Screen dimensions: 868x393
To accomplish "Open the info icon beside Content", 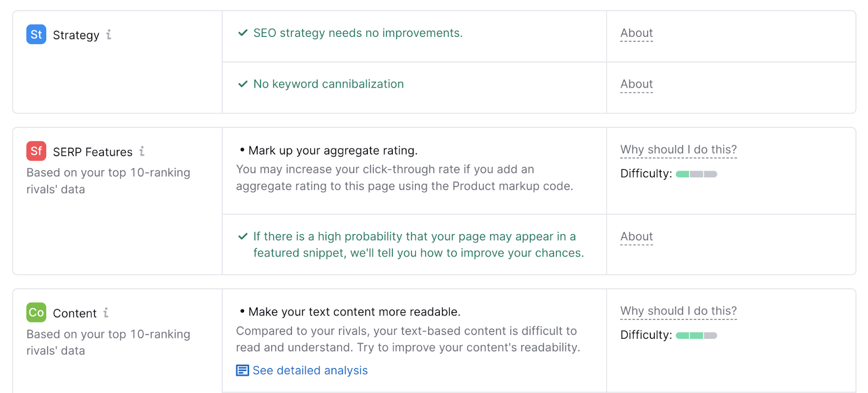I will click(x=106, y=313).
